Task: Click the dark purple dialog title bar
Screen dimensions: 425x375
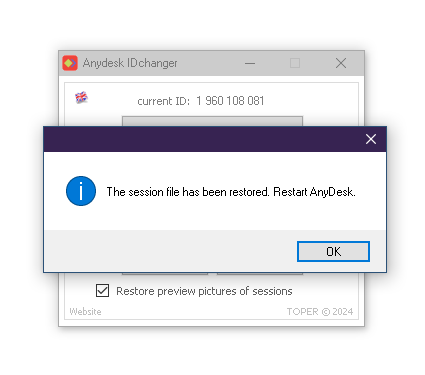Action: [203, 139]
